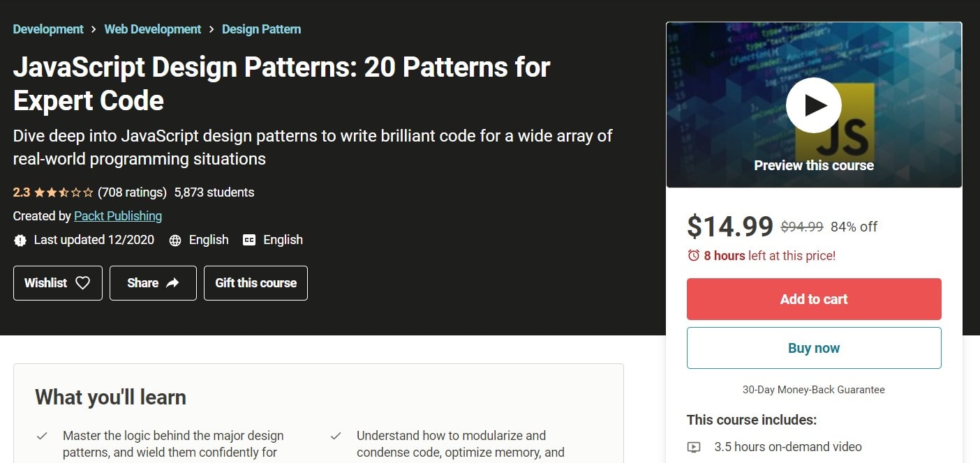Click the Add to cart button
The width and height of the screenshot is (980, 463).
[814, 298]
